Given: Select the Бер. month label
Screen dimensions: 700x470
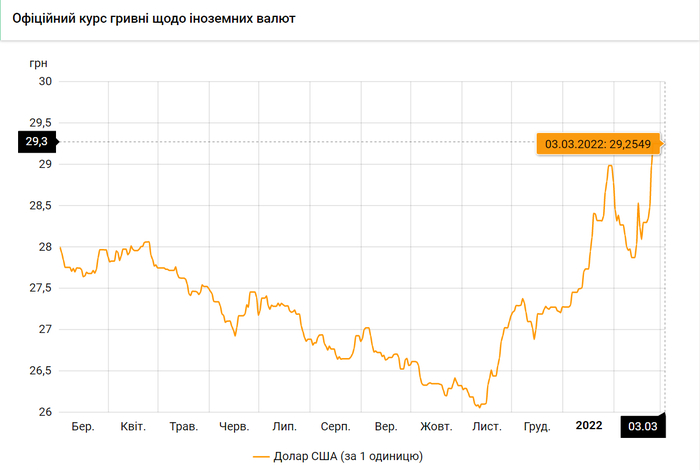Looking at the screenshot, I should [x=83, y=427].
